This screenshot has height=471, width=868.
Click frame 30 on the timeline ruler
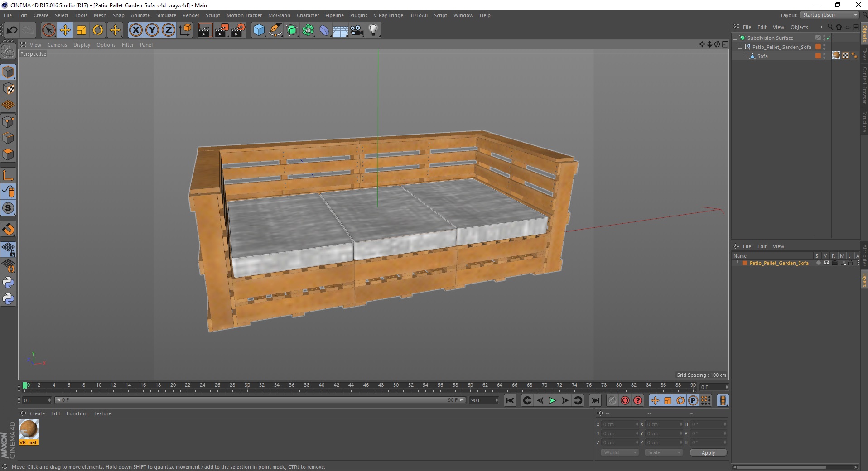(x=247, y=386)
